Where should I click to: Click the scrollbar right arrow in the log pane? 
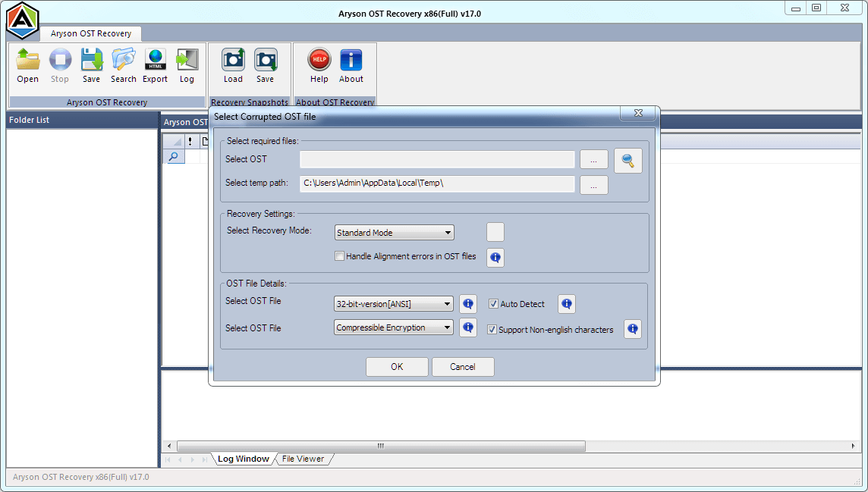(853, 446)
